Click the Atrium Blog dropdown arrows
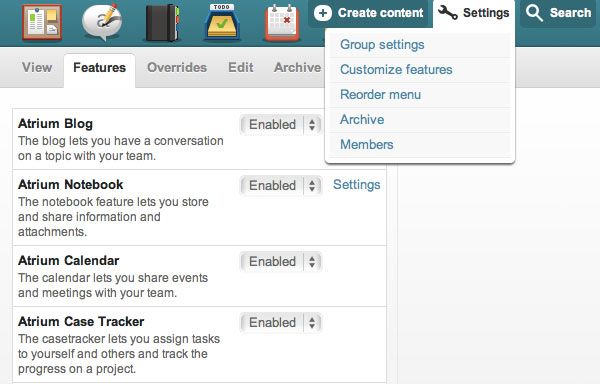 pos(312,125)
